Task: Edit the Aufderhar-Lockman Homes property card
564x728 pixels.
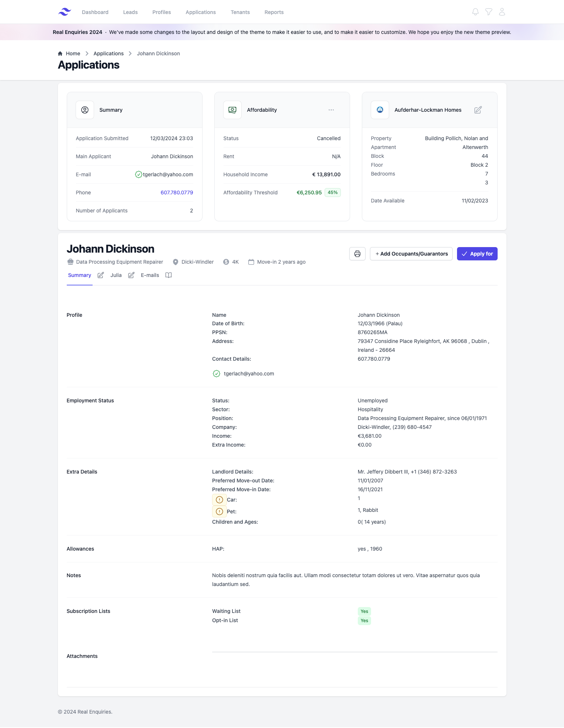Action: pyautogui.click(x=478, y=110)
